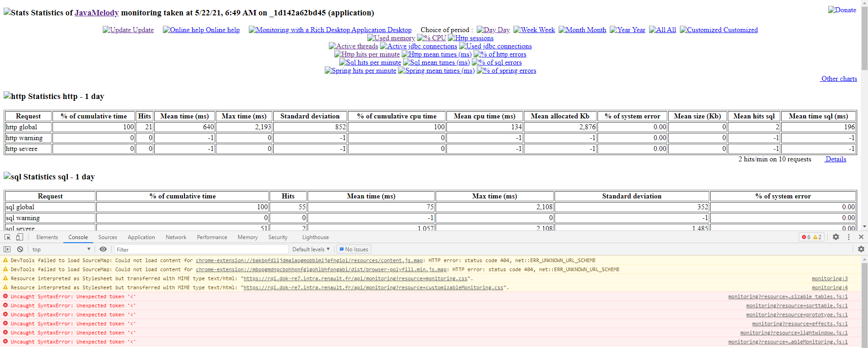Open the JavaMelody link in the header
Screen dimensions: 868x348
(x=97, y=13)
